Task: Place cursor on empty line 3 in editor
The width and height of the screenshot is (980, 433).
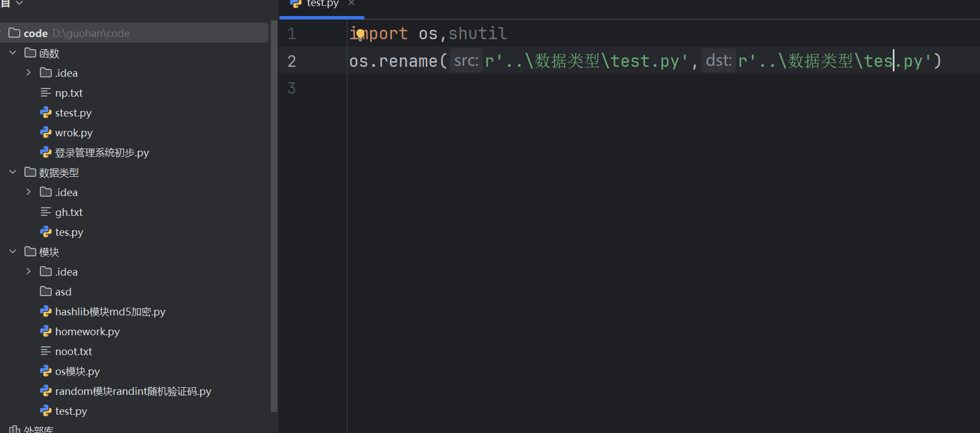Action: pos(497,88)
